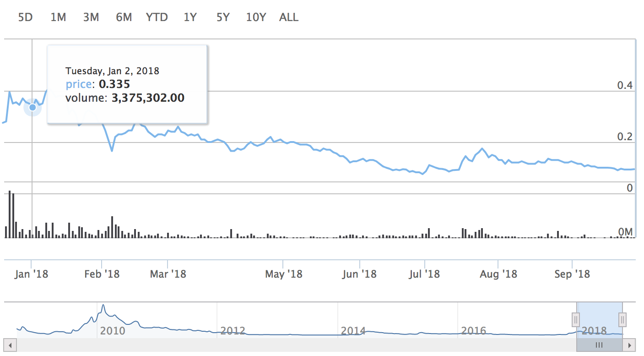Switch on the 10Y range view
The width and height of the screenshot is (644, 356).
[256, 17]
